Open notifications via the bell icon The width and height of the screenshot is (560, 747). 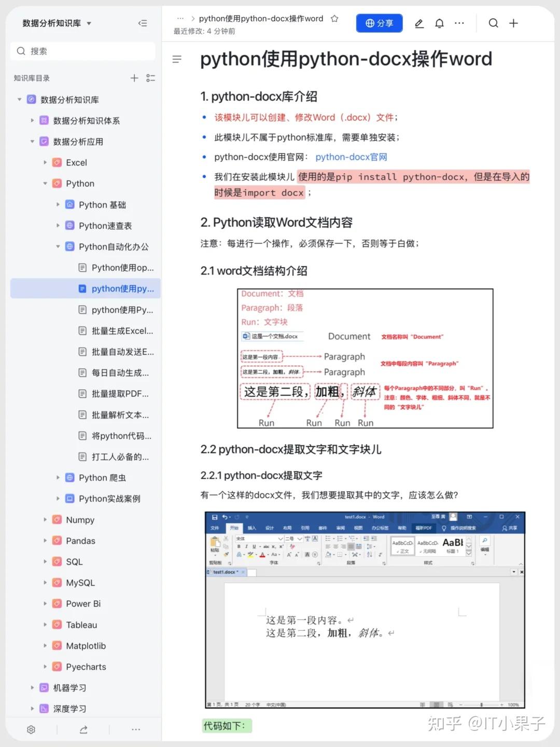(x=439, y=23)
